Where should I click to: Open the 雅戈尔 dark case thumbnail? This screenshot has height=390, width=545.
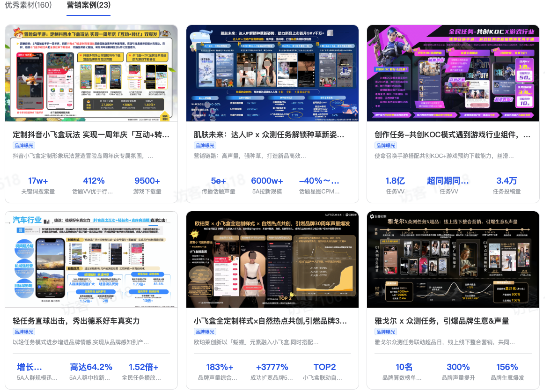click(453, 259)
